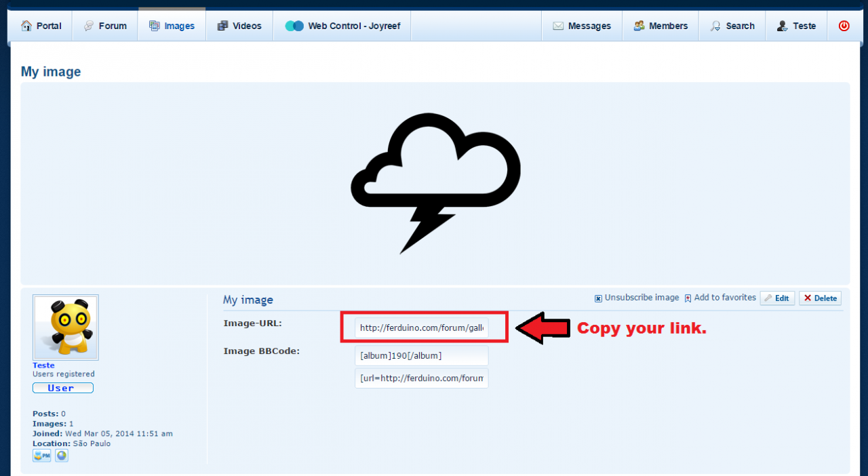Click the red power logout icon
Screen dimensions: 868x476
844,26
